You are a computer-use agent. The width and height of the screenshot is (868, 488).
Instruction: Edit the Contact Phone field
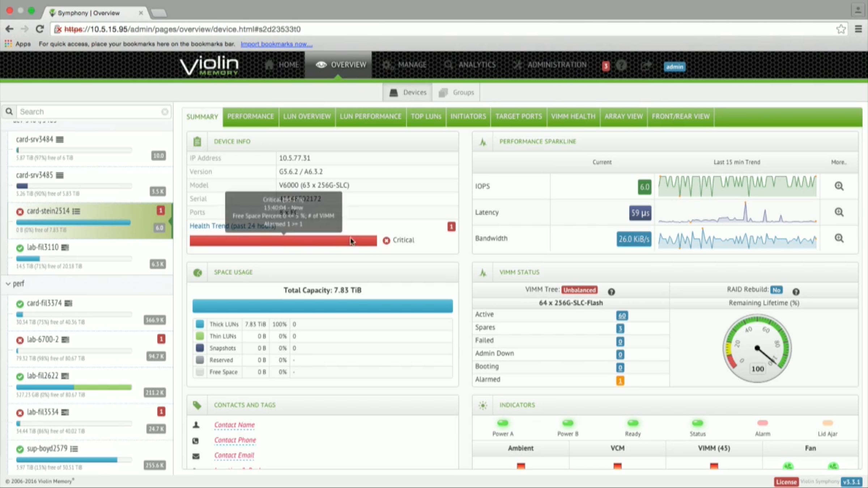tap(235, 440)
